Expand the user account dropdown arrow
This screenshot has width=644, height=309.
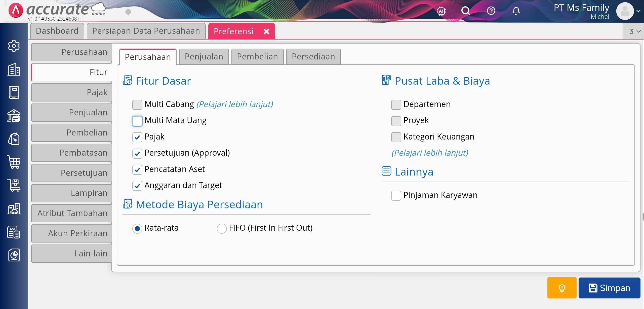(638, 11)
